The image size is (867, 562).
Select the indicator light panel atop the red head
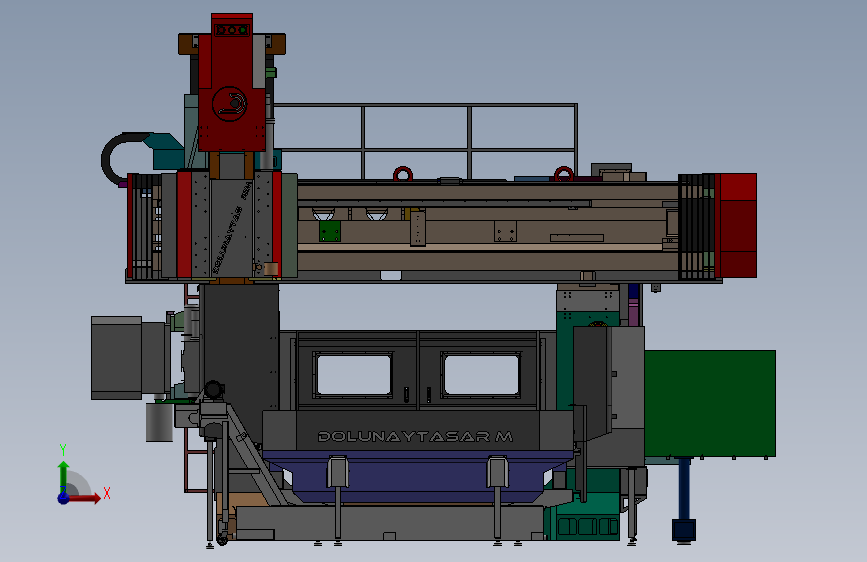click(x=232, y=30)
